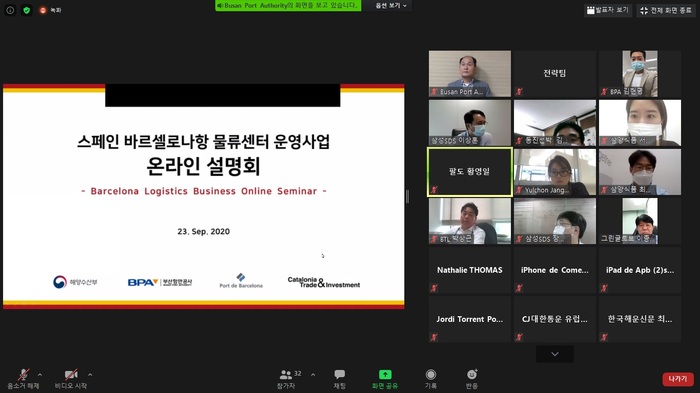Show next page of participant thumbnails
Viewport: 700px width, 393px height.
coord(555,354)
